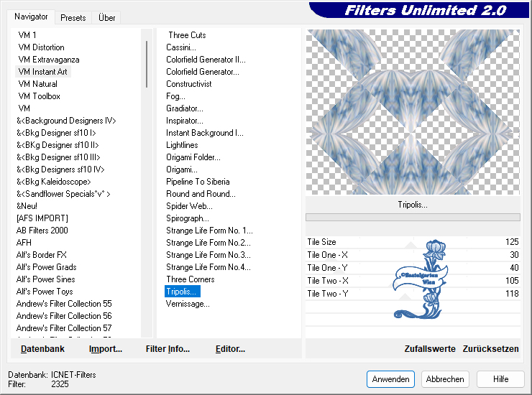Choose the Lightlines filter
Viewport: 532px width, 395px height.
coord(182,145)
